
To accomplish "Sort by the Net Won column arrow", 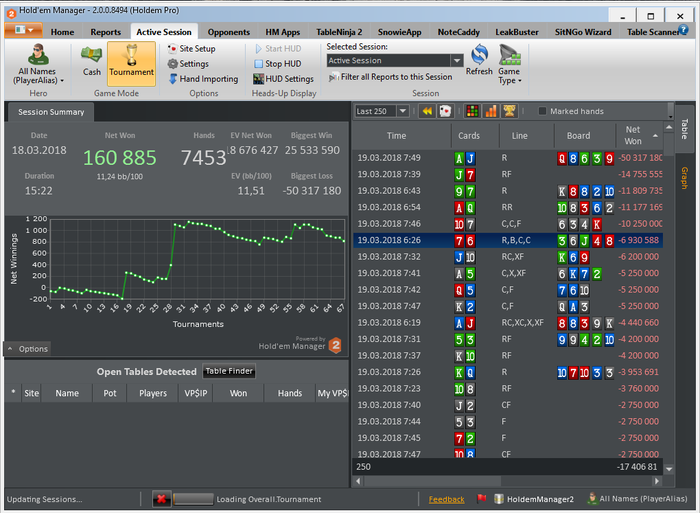I will [655, 136].
